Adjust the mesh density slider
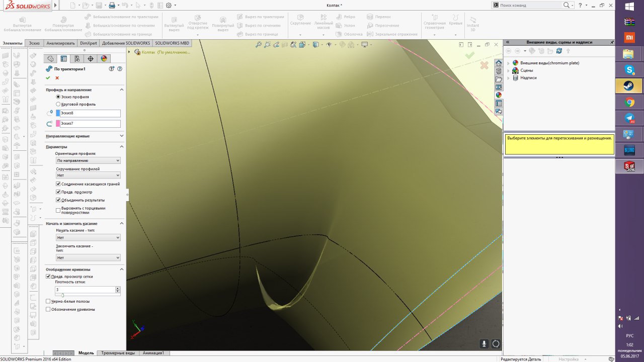Image resolution: width=644 pixels, height=362 pixels. point(62,295)
